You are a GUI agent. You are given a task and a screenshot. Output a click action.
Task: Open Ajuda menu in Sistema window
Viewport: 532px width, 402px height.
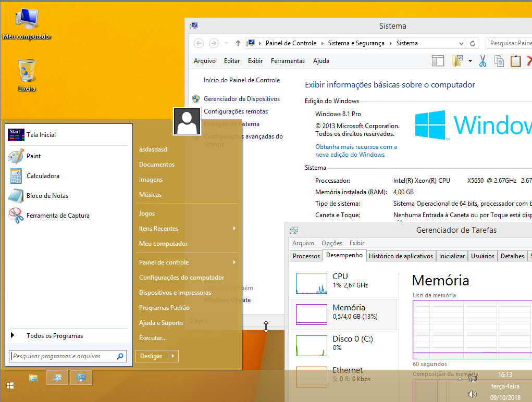tap(321, 61)
